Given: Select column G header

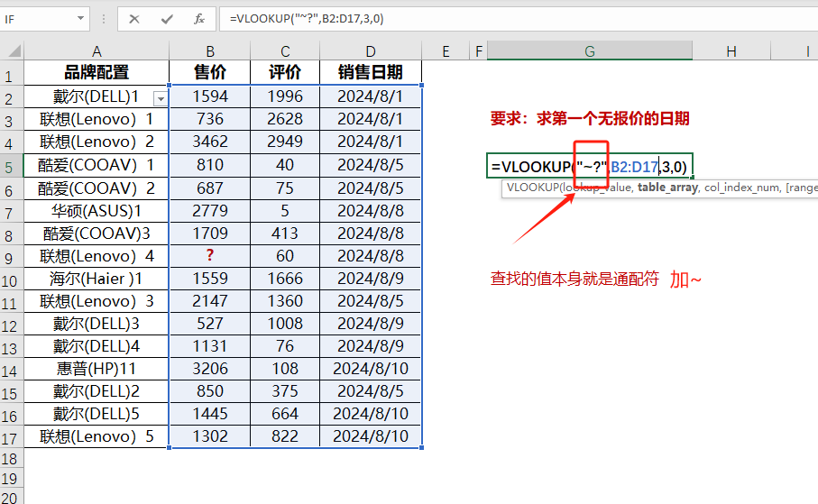Looking at the screenshot, I should 590,51.
